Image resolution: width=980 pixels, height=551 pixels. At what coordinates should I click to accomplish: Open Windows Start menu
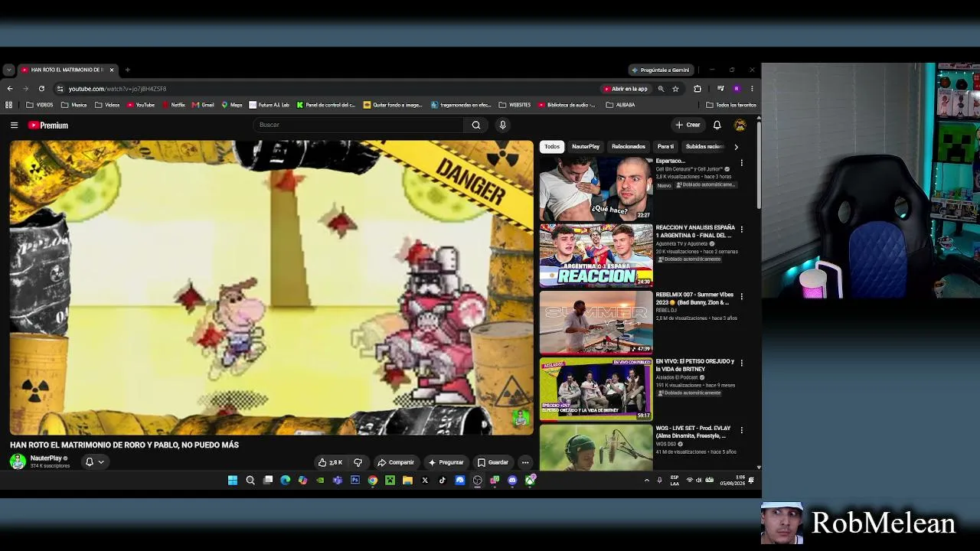tap(233, 481)
